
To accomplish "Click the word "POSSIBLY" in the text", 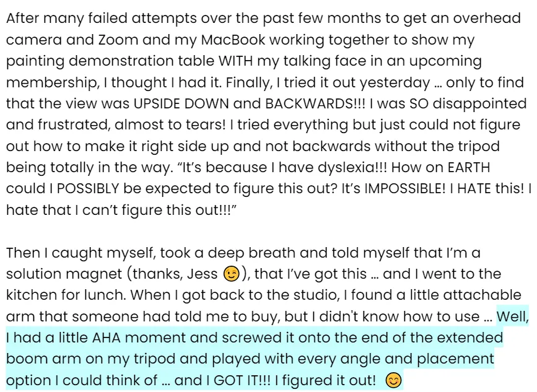I will (x=88, y=189).
